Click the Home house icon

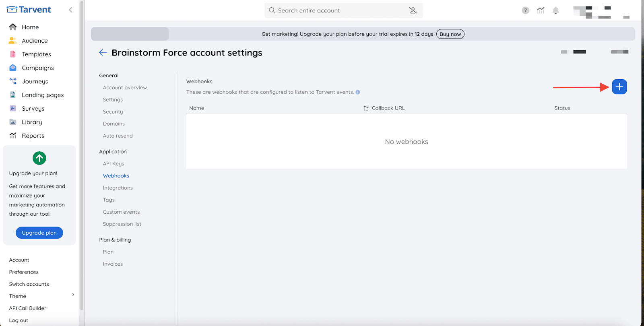click(13, 27)
